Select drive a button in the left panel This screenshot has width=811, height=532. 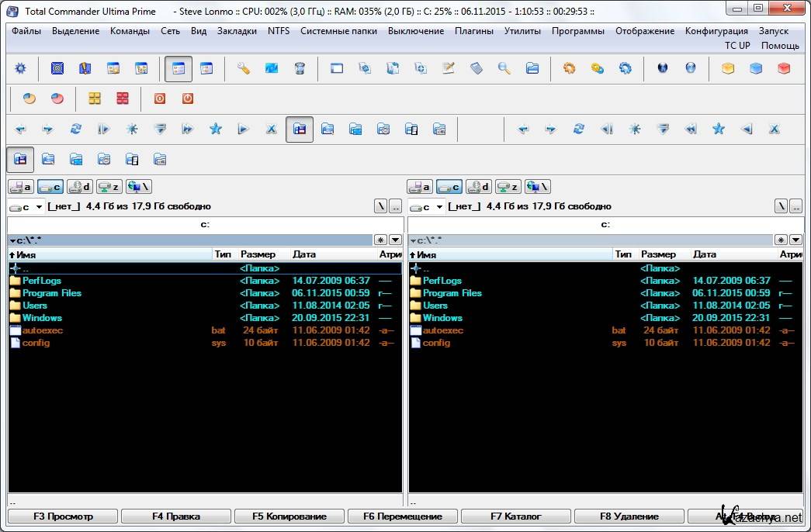21,187
